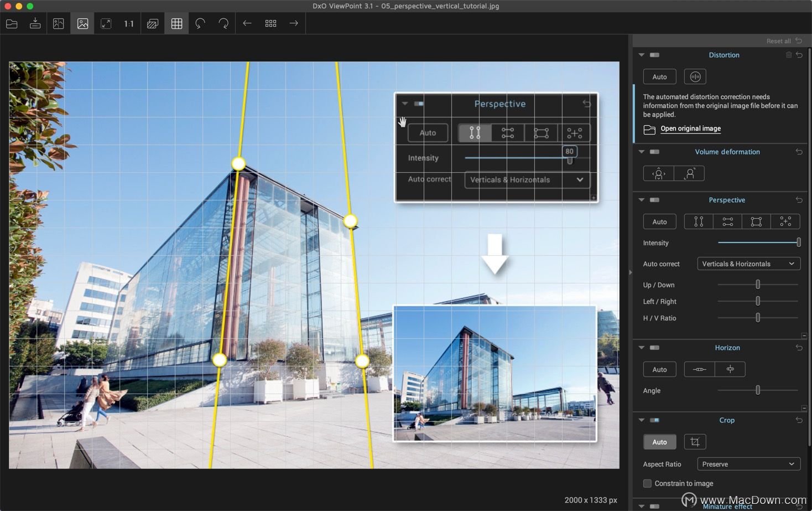The height and width of the screenshot is (511, 812).
Task: Select the 8-point perspective correction tool
Action: 785,221
